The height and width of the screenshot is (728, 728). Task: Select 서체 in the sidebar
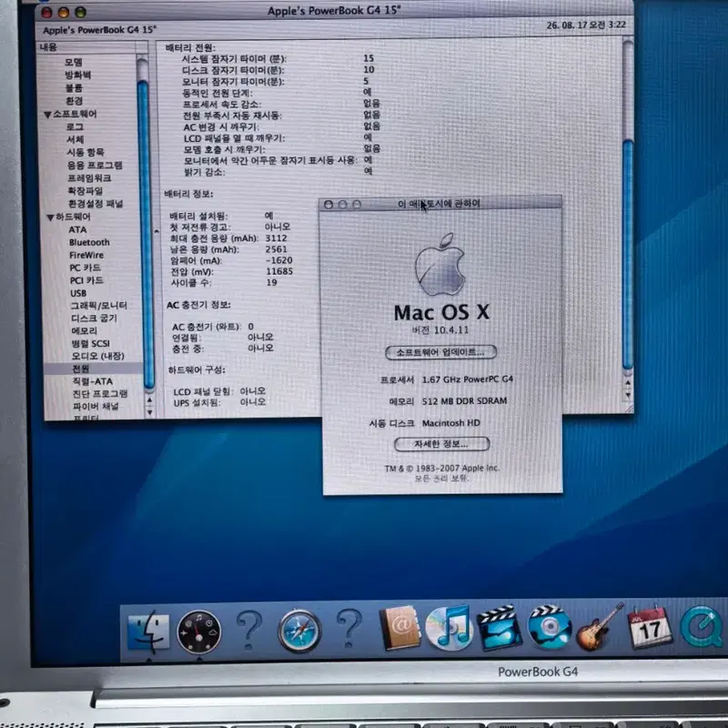tap(76, 139)
